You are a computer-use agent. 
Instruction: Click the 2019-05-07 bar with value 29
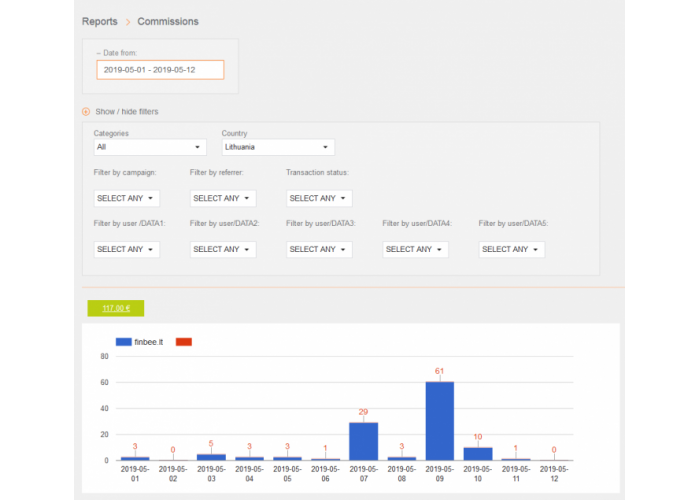pos(363,442)
